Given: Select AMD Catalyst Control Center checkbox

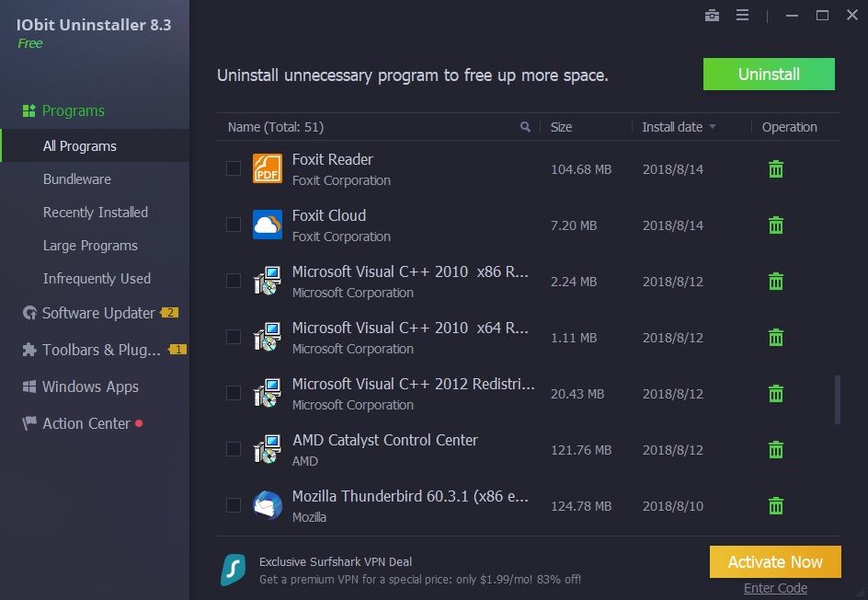Looking at the screenshot, I should pos(234,449).
